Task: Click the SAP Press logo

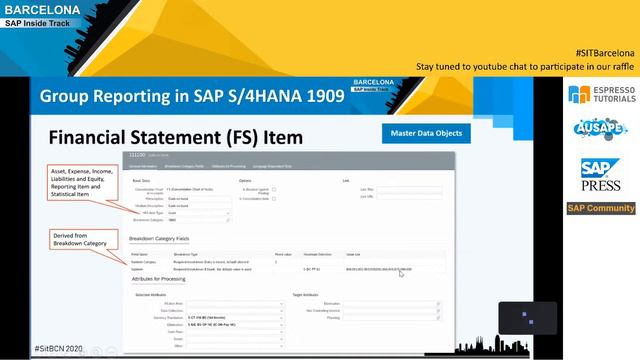Action: click(x=601, y=175)
